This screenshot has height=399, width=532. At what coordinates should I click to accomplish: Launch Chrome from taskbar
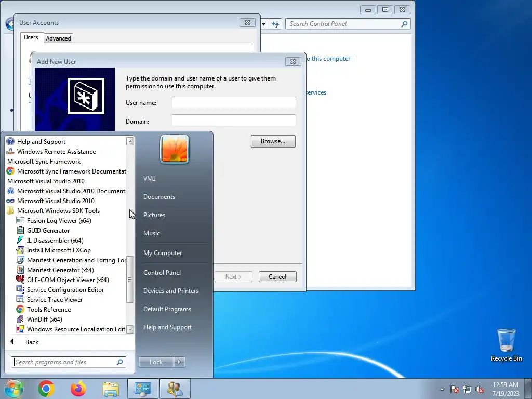pyautogui.click(x=46, y=389)
